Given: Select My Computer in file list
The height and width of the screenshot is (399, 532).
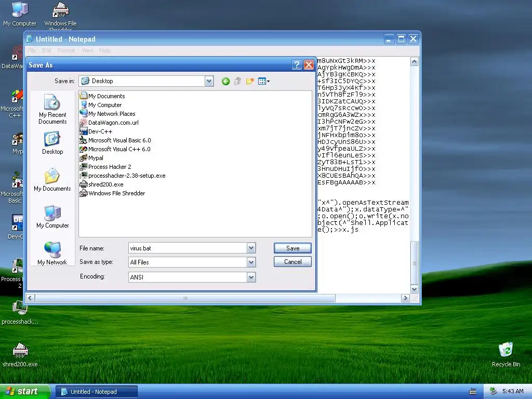Looking at the screenshot, I should pos(101,105).
